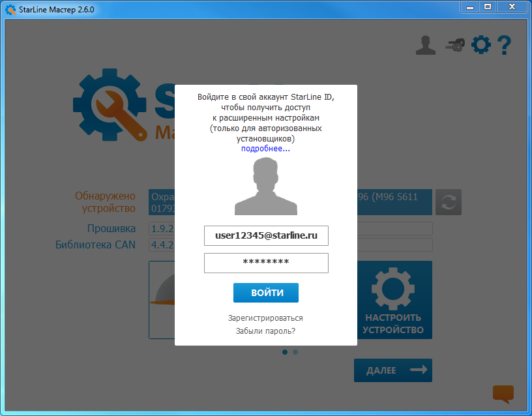Screen dimensions: 532x416
Task: Click the user account icon in top toolbar
Action: coord(425,45)
